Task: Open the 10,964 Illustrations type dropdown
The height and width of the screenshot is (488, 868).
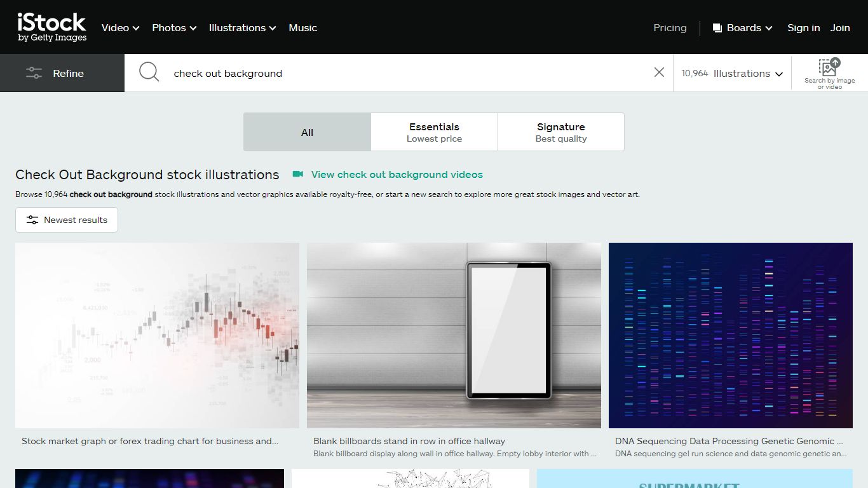Action: (x=732, y=74)
